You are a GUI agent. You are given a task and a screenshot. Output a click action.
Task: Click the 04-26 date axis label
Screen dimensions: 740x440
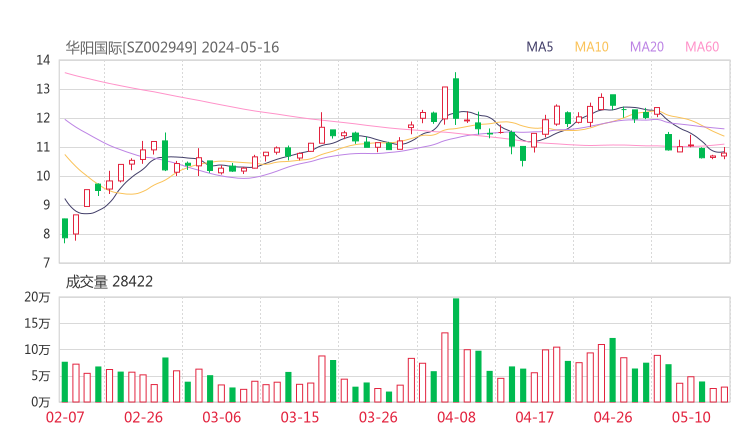pos(613,417)
